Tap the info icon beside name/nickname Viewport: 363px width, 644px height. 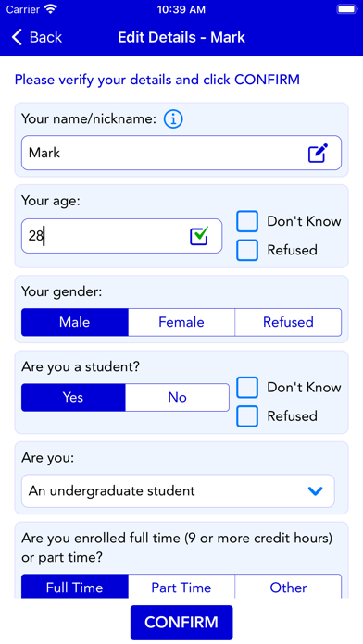pos(173,119)
